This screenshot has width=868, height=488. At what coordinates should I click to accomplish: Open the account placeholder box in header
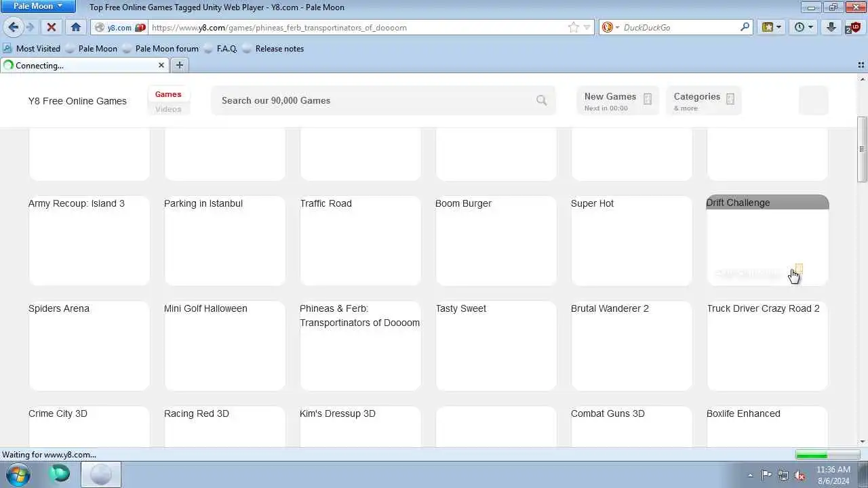(x=813, y=100)
